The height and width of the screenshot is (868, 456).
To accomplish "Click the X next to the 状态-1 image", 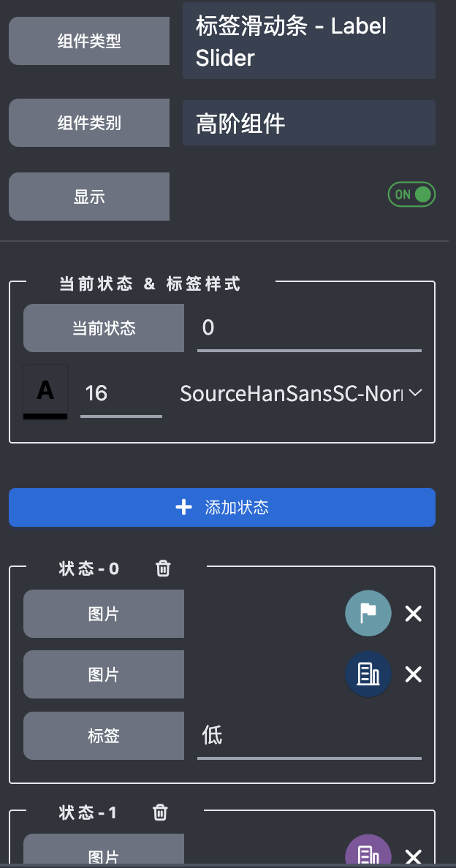I will (413, 855).
